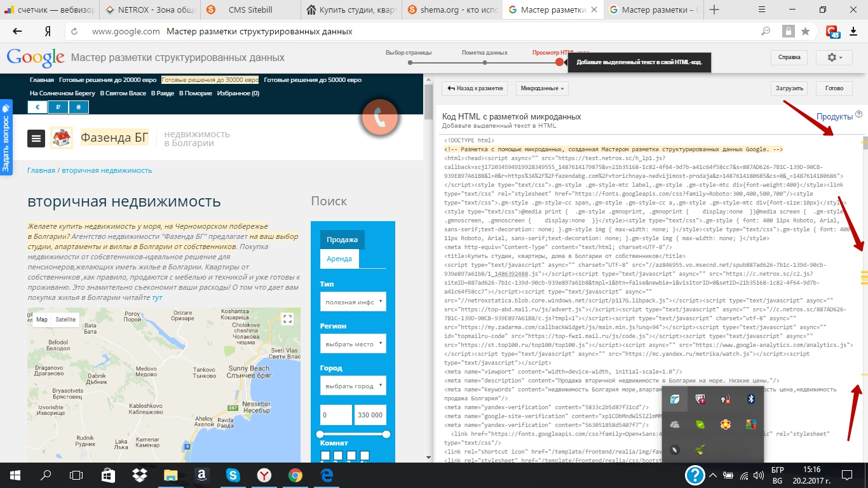Open Microsoft Edge from the taskbar
The width and height of the screenshot is (868, 488).
tap(327, 475)
